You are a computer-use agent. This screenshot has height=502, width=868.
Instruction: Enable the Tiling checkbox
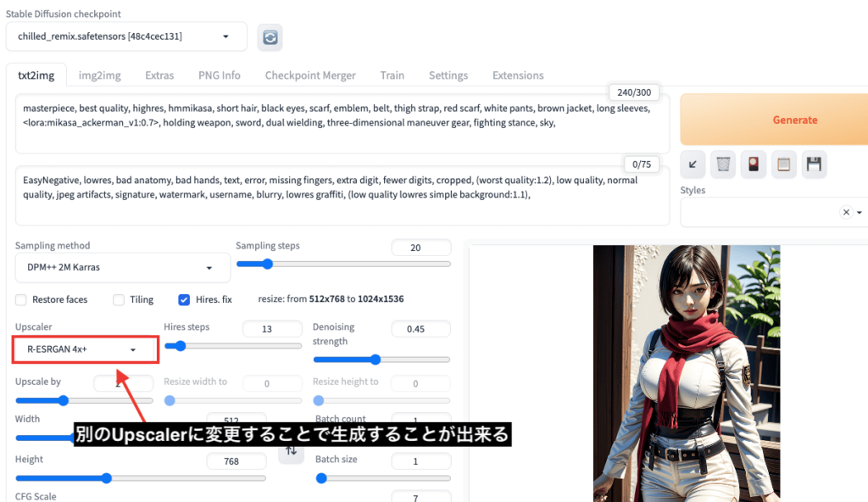(x=119, y=300)
